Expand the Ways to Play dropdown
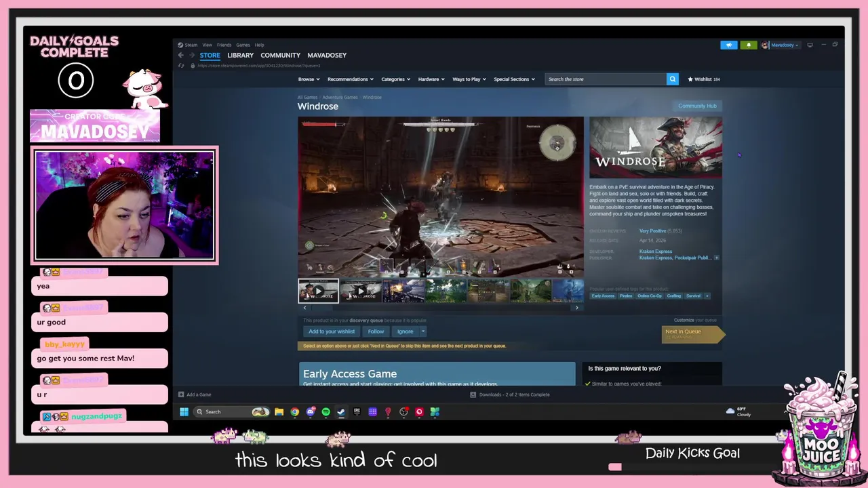 469,79
